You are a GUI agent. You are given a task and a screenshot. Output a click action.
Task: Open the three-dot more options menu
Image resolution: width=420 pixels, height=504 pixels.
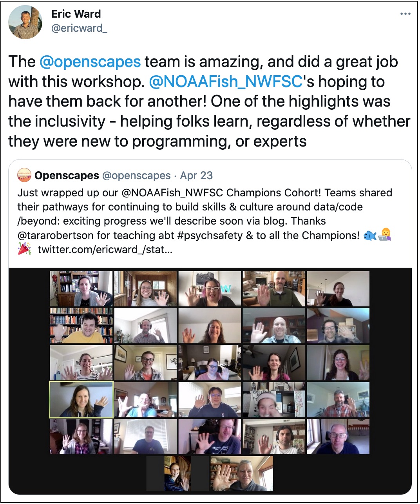pos(405,14)
